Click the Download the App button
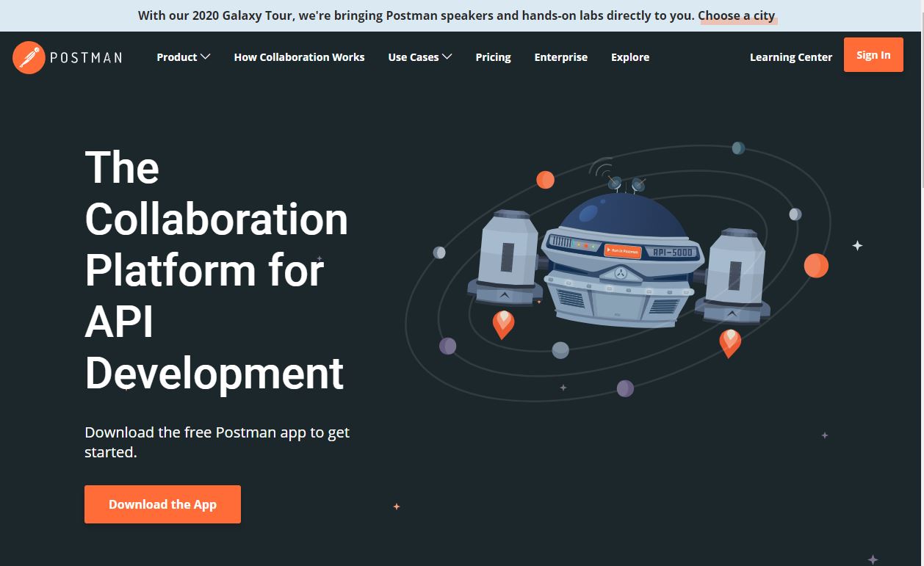Viewport: 924px width, 566px height. click(162, 504)
